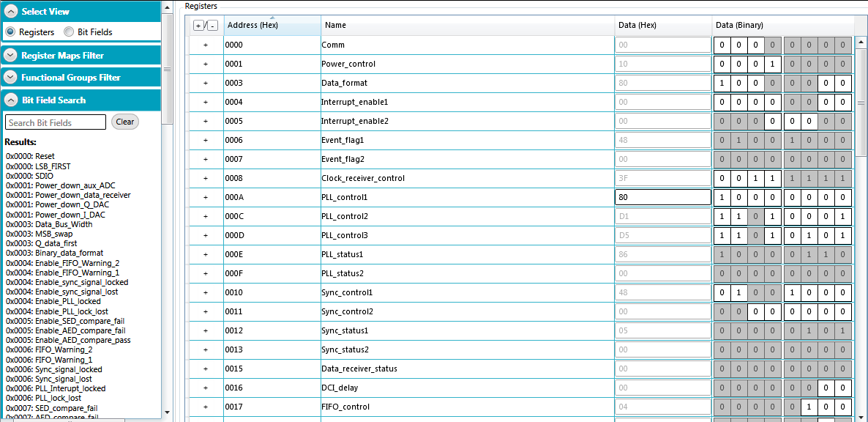Viewport: 868px width, 422px height.
Task: Toggle the most significant bit of PLL_control1
Action: click(x=722, y=197)
